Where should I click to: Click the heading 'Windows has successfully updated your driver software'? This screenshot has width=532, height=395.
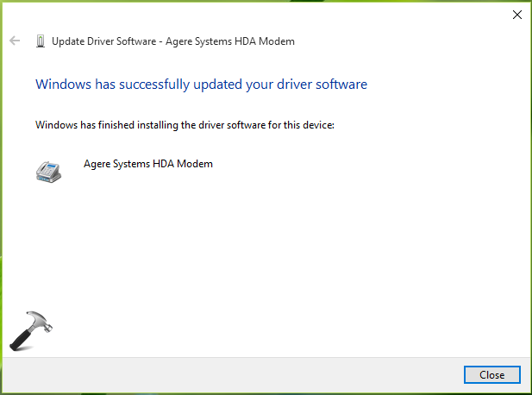tap(201, 85)
